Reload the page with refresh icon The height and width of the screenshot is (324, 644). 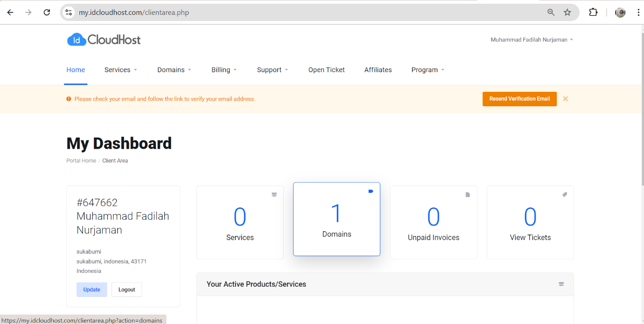click(47, 13)
